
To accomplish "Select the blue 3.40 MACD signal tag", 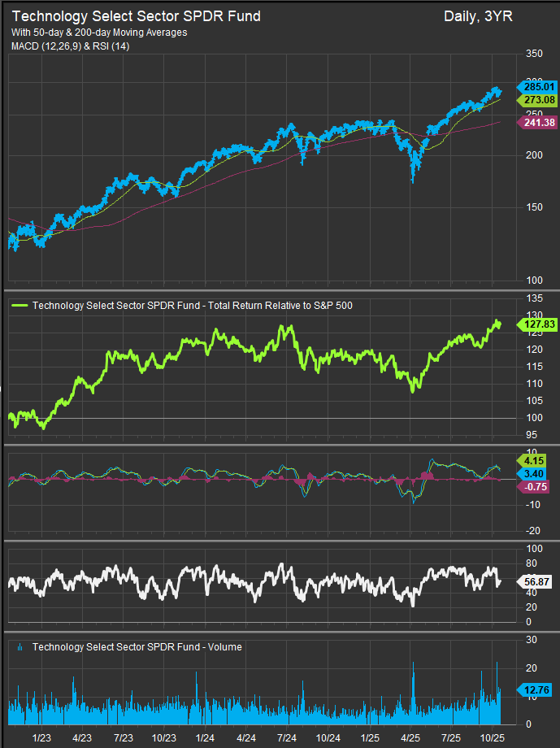I will 536,472.
